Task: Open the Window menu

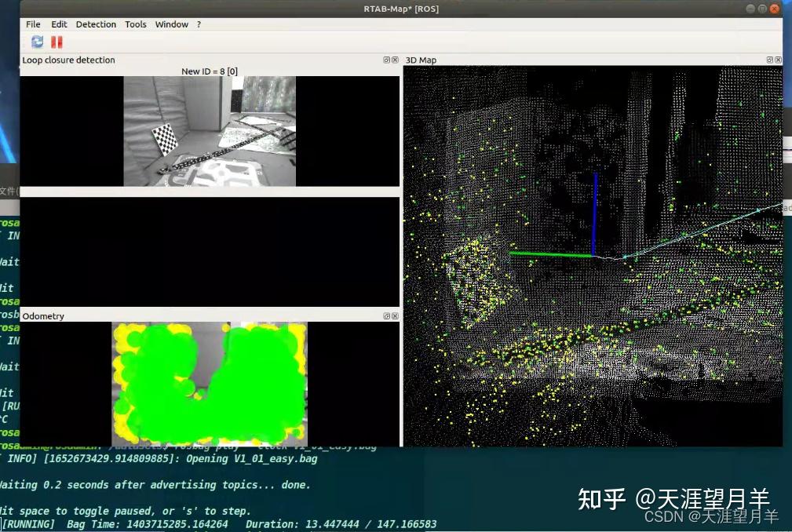Action: click(x=171, y=24)
